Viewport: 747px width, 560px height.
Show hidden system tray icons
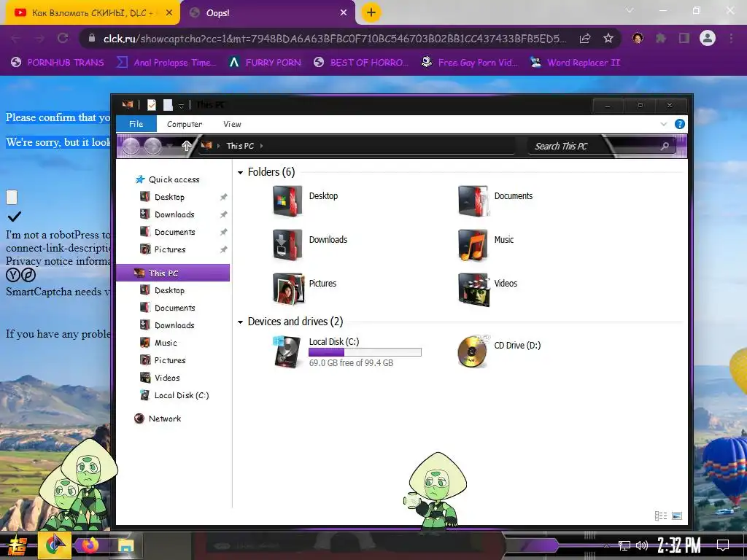point(606,545)
